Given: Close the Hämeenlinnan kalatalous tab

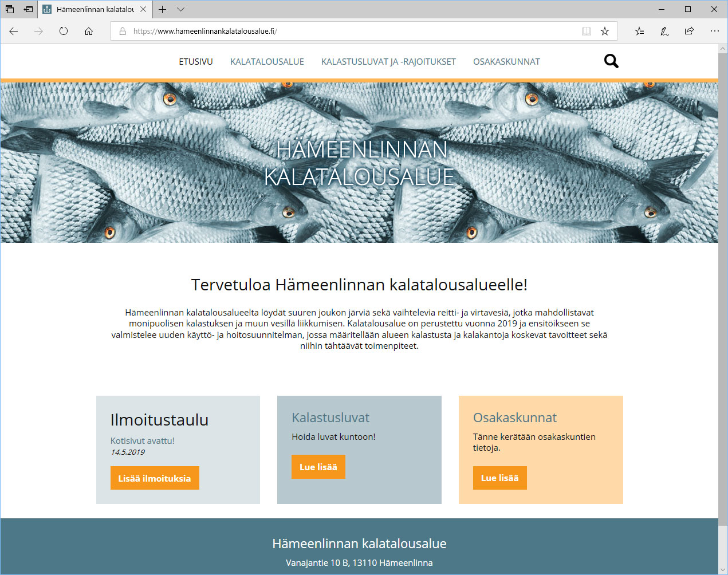Looking at the screenshot, I should [x=143, y=9].
